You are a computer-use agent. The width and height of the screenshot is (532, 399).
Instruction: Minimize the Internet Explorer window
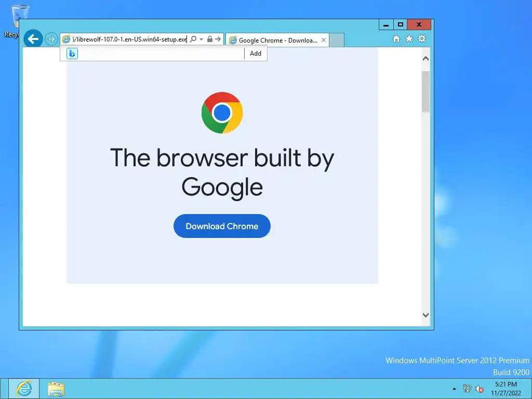click(386, 25)
